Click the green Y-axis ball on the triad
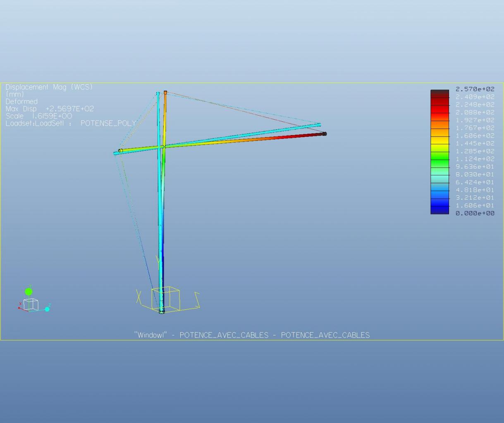 (29, 292)
